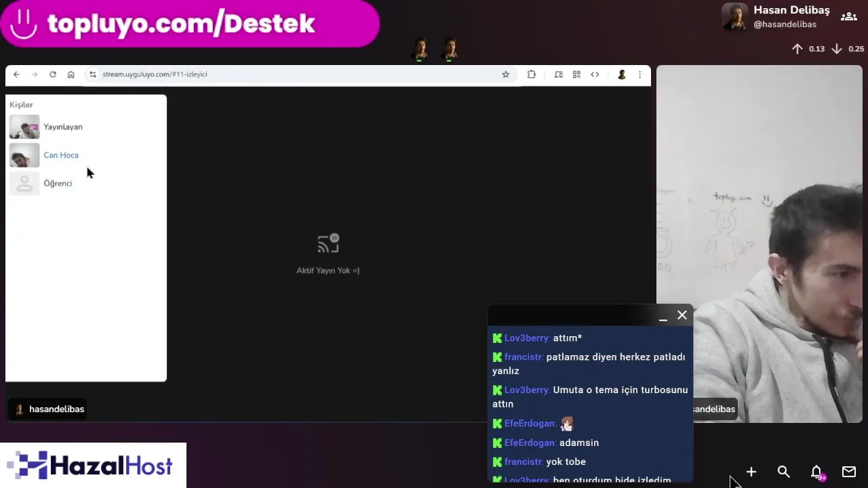Click Hasan Delibaş profile picture

(734, 17)
